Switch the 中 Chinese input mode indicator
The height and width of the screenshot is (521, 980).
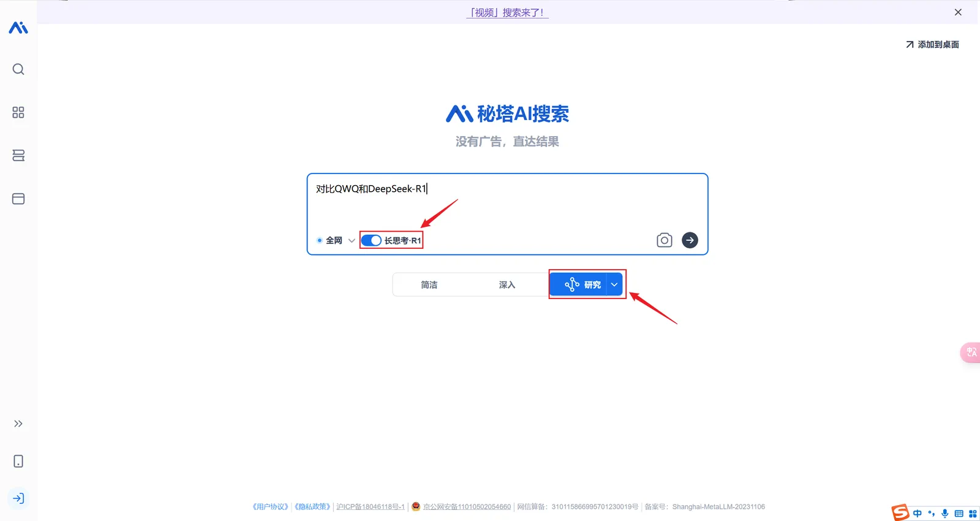tap(917, 514)
